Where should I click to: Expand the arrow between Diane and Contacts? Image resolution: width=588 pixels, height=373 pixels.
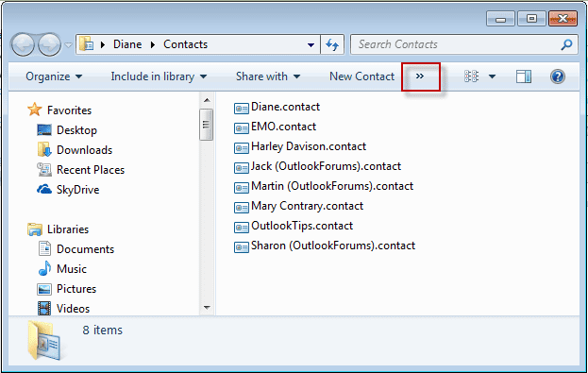153,44
